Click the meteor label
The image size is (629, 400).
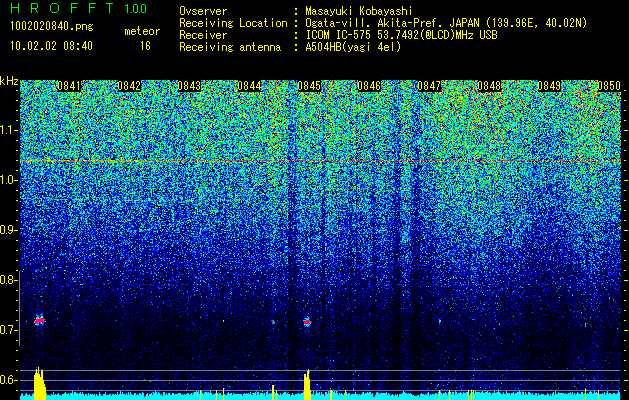(x=142, y=31)
